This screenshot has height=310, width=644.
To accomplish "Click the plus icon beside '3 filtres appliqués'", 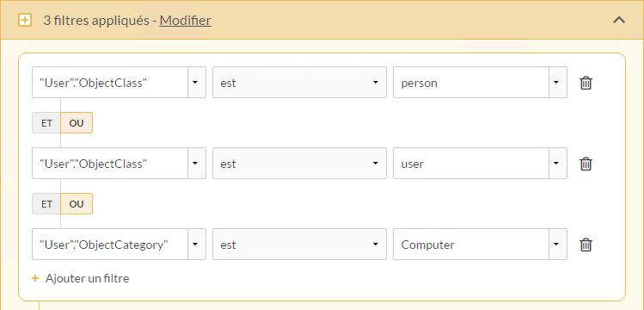I will [25, 20].
